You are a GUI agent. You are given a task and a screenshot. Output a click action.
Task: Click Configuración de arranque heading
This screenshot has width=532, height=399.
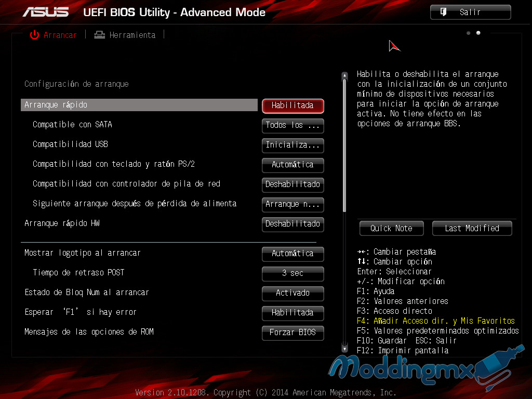(77, 84)
